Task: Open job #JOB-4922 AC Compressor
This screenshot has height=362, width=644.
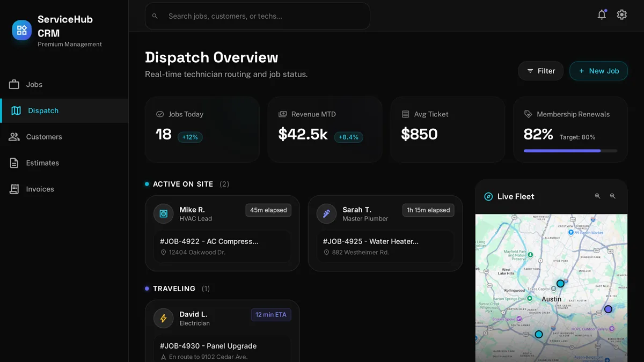Action: point(222,247)
